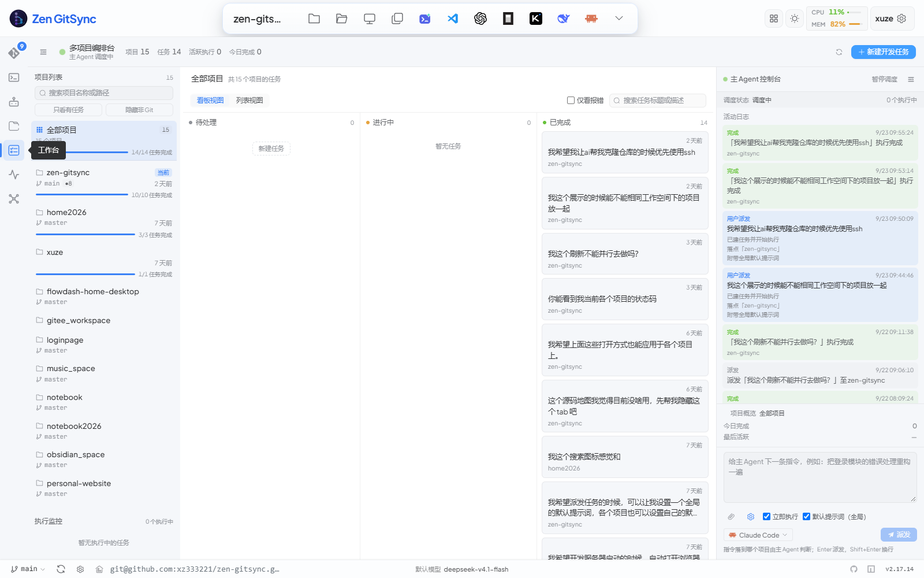Viewport: 924px width, 578px height.
Task: Open the grid layout icon near CPU monitor
Action: 774,18
